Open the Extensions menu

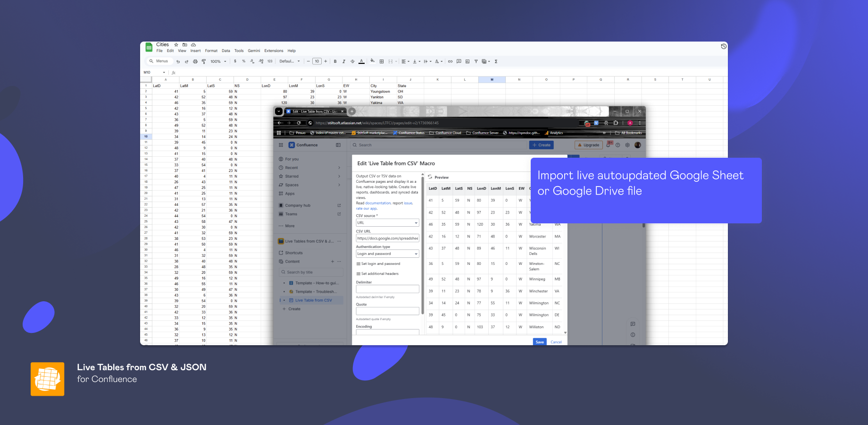point(274,51)
